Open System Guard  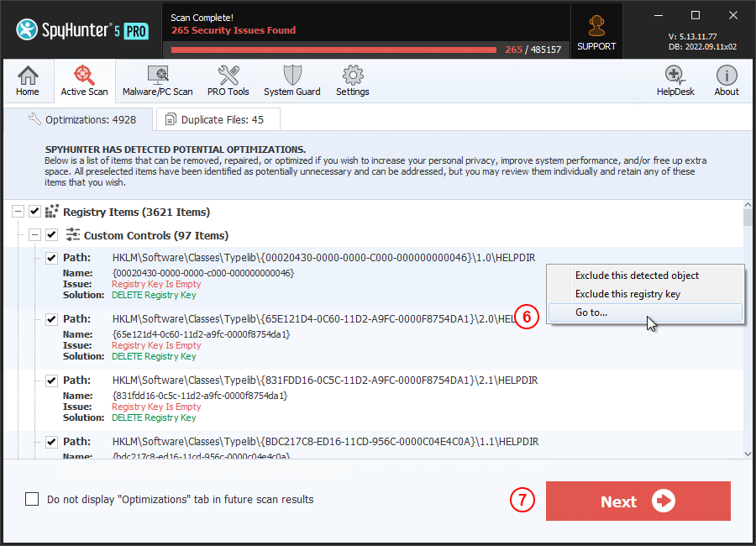(291, 81)
